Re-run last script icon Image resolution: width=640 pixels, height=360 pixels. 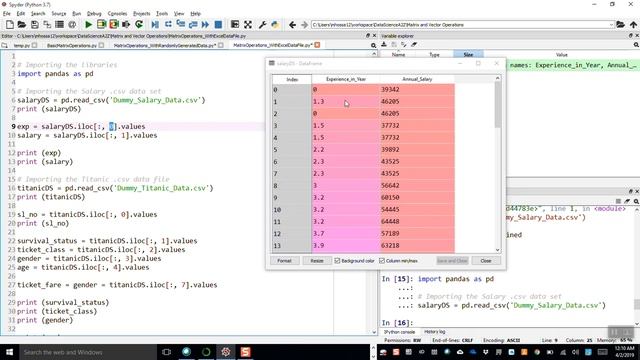(x=139, y=25)
